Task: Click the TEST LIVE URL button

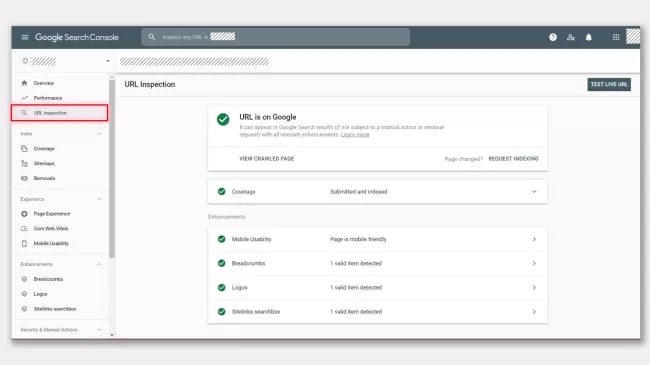Action: click(609, 84)
